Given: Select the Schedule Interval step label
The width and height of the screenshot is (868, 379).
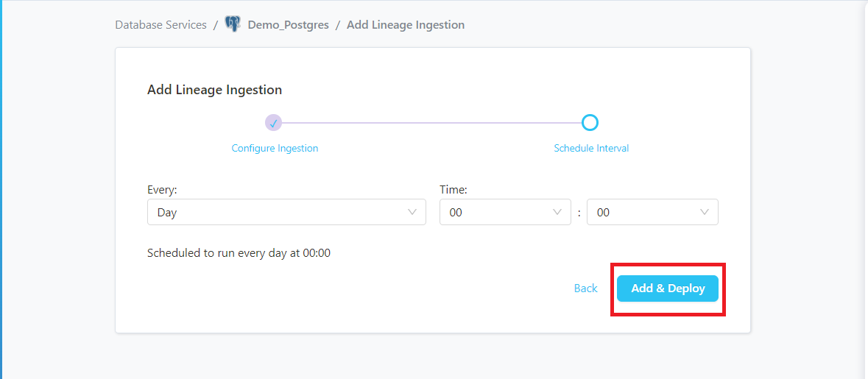Looking at the screenshot, I should click(x=591, y=148).
